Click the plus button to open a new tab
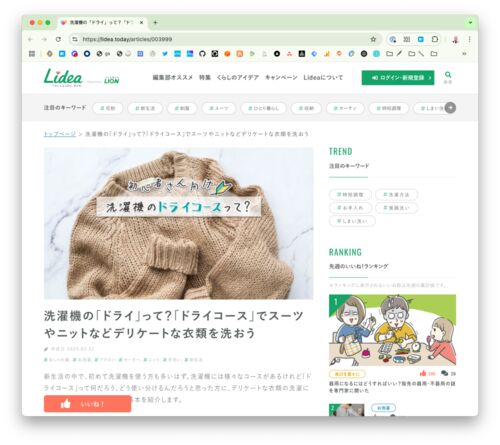The width and height of the screenshot is (500, 445). [155, 23]
